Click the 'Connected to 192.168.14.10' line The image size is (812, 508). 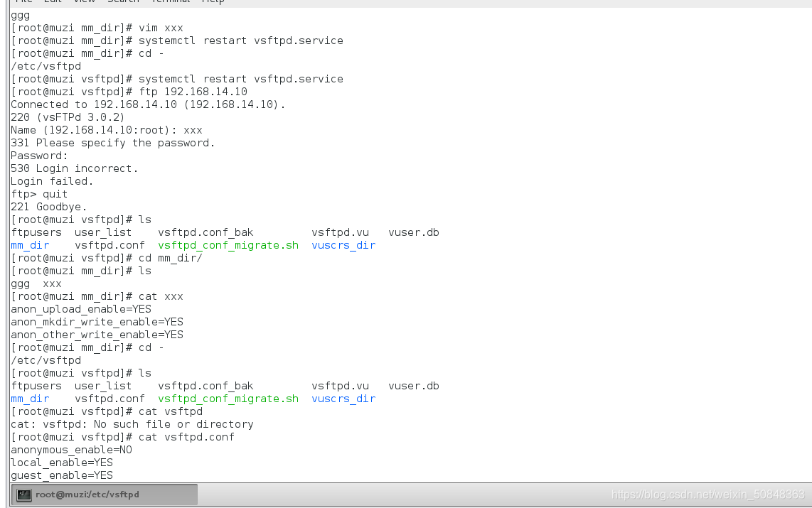tap(148, 104)
